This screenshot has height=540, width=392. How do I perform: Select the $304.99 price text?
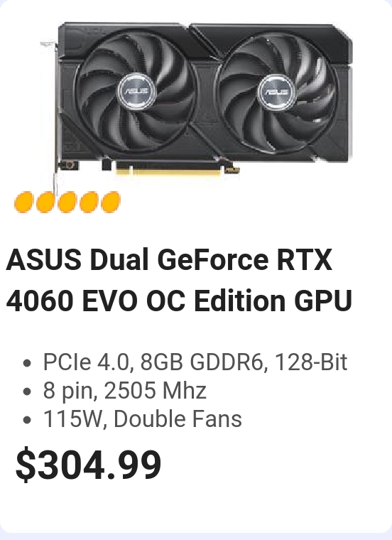88,464
